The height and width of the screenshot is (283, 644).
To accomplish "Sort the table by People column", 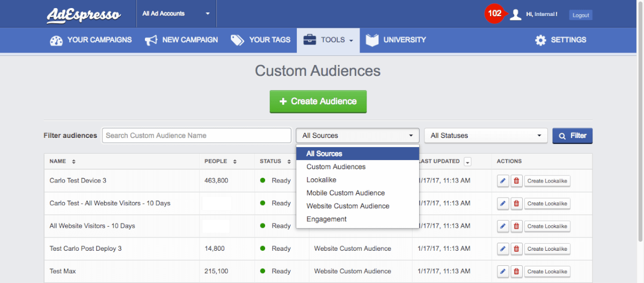I will 235,162.
